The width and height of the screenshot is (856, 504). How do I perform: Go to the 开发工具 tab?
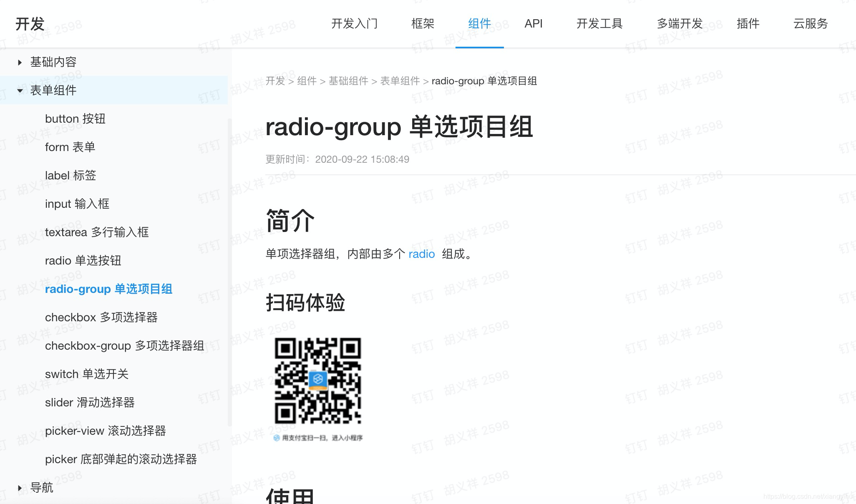coord(599,24)
